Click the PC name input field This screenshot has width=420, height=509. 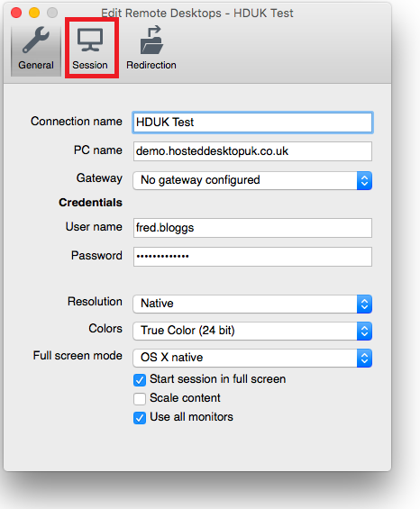(252, 151)
